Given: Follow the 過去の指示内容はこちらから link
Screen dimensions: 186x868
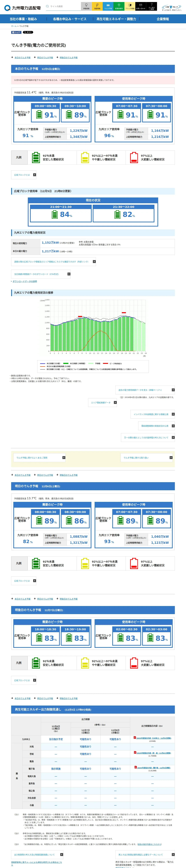Looking at the screenshot, I should (x=149, y=844).
